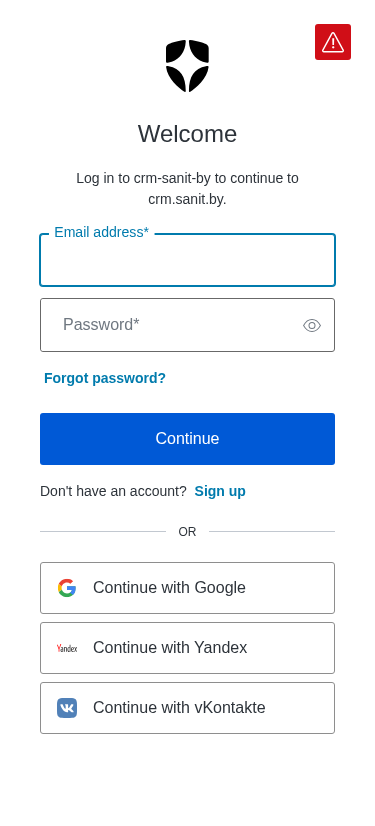This screenshot has width=375, height=826.
Task: Open the Sign up link
Action: pos(220,491)
